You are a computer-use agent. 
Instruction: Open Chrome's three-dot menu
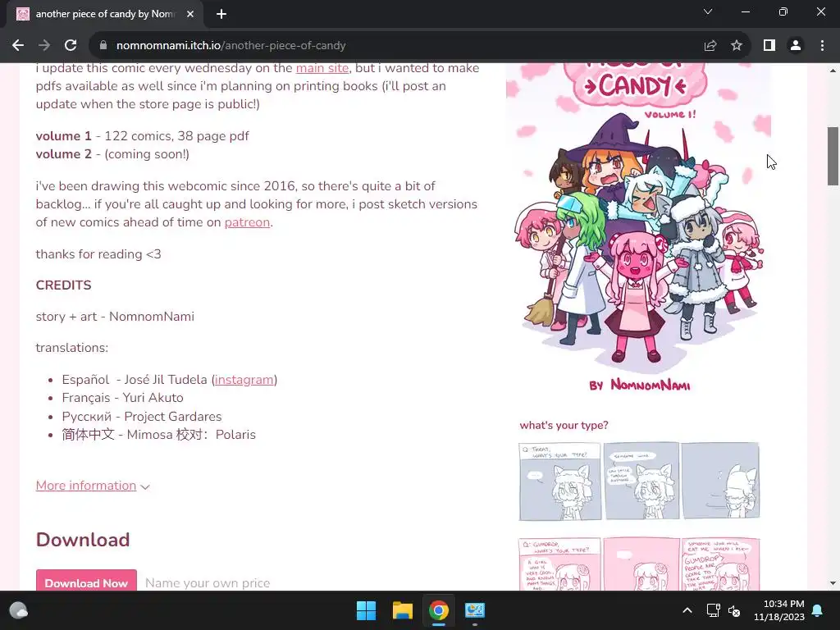[822, 46]
